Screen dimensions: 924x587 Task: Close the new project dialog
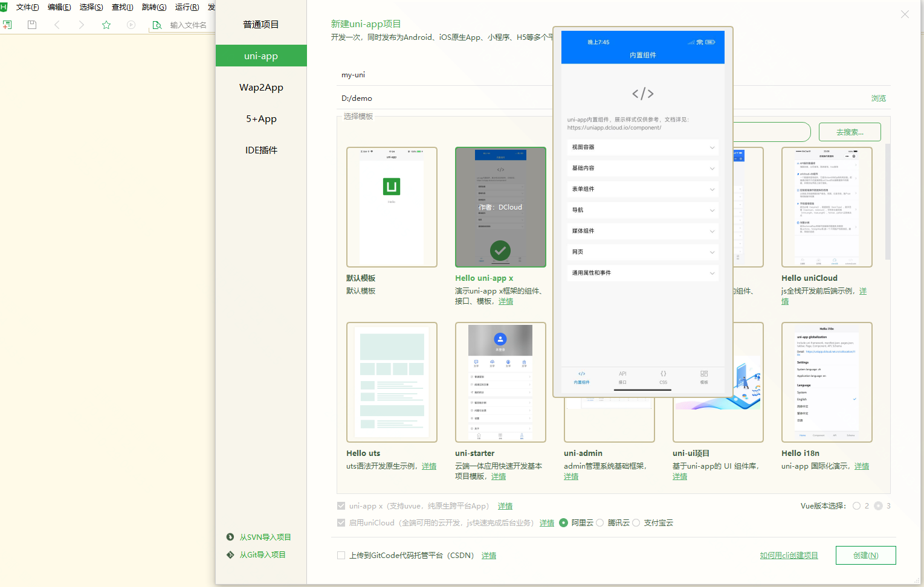tap(905, 14)
